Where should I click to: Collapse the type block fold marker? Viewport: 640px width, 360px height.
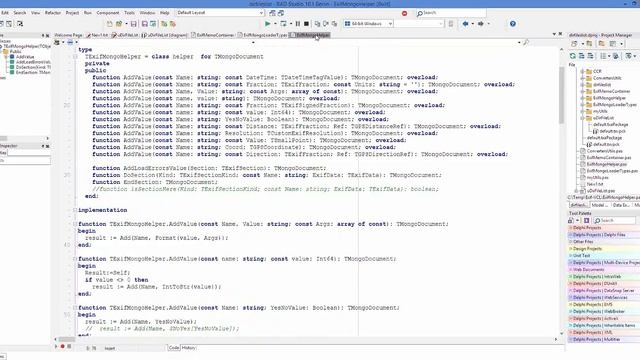pos(75,56)
